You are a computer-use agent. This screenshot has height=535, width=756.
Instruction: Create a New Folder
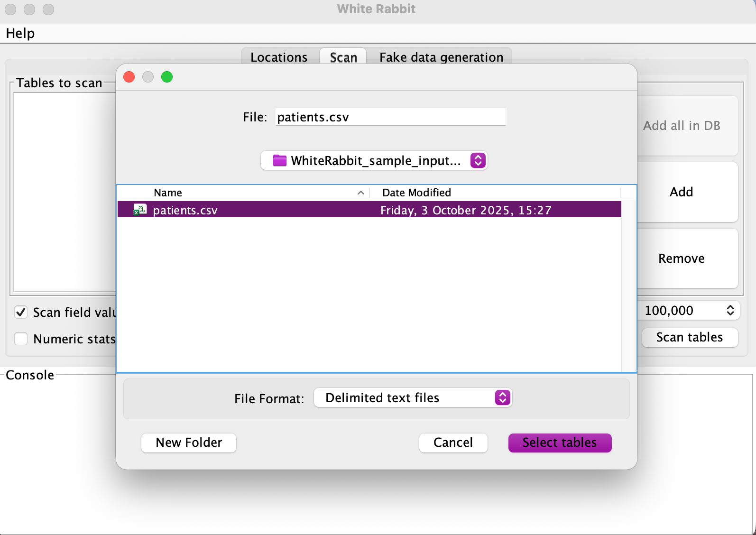(189, 443)
